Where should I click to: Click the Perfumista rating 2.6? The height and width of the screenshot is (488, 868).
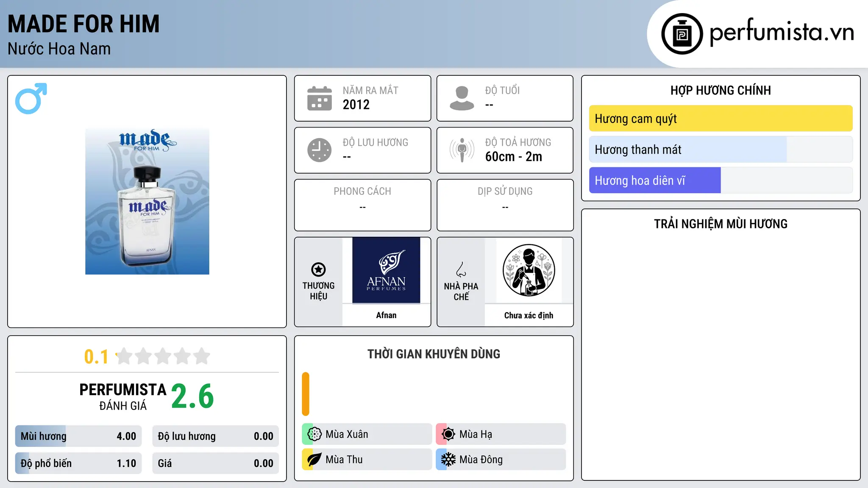[192, 396]
